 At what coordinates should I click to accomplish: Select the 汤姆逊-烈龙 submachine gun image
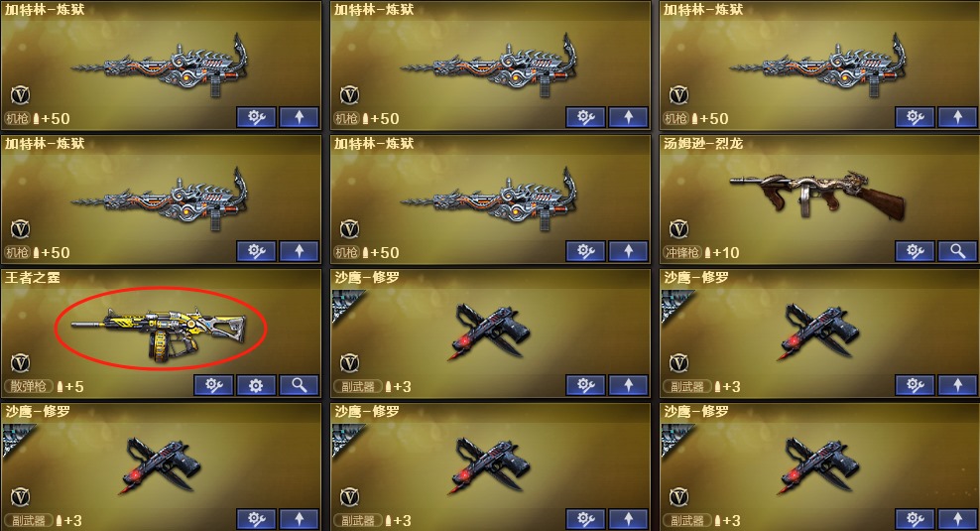817,195
